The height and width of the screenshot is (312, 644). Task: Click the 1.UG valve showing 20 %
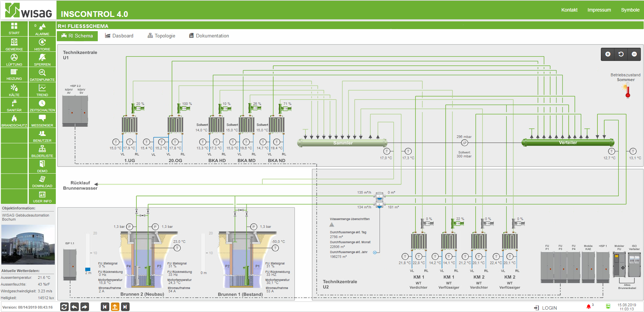(x=138, y=108)
